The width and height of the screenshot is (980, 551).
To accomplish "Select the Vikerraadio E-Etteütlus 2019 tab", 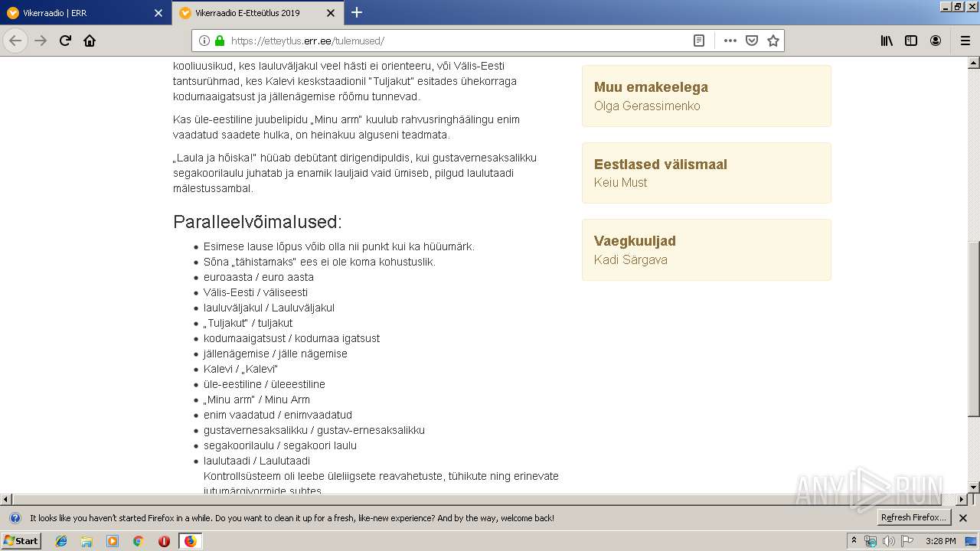I will point(257,13).
